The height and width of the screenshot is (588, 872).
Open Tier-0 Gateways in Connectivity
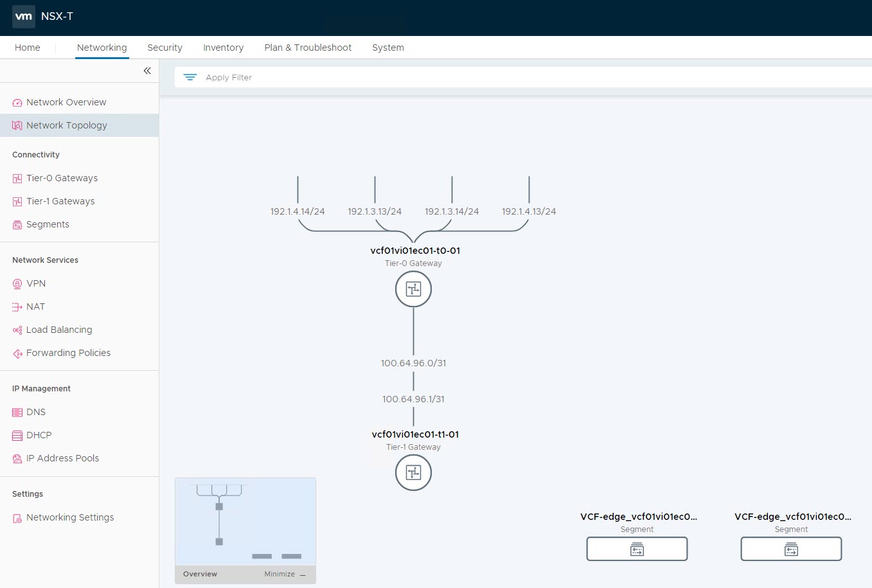click(62, 178)
